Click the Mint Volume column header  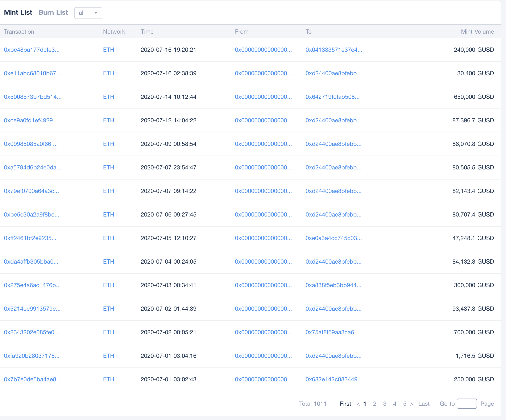coord(477,32)
